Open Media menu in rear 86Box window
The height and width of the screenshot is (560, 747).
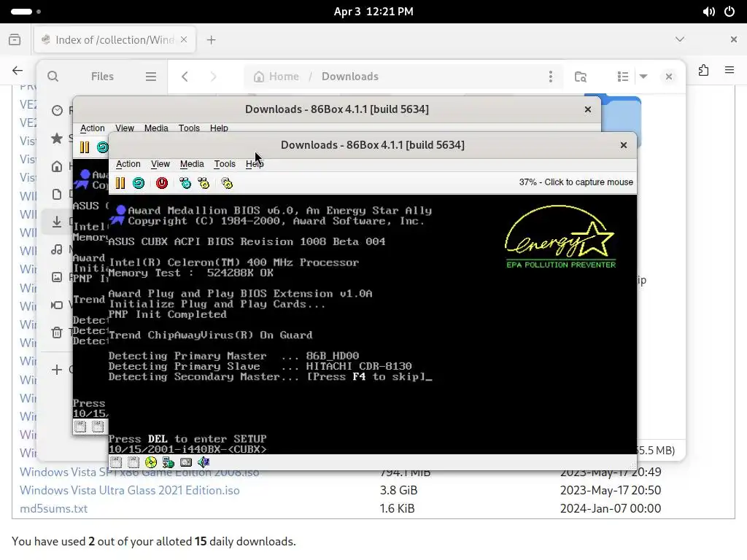(156, 128)
